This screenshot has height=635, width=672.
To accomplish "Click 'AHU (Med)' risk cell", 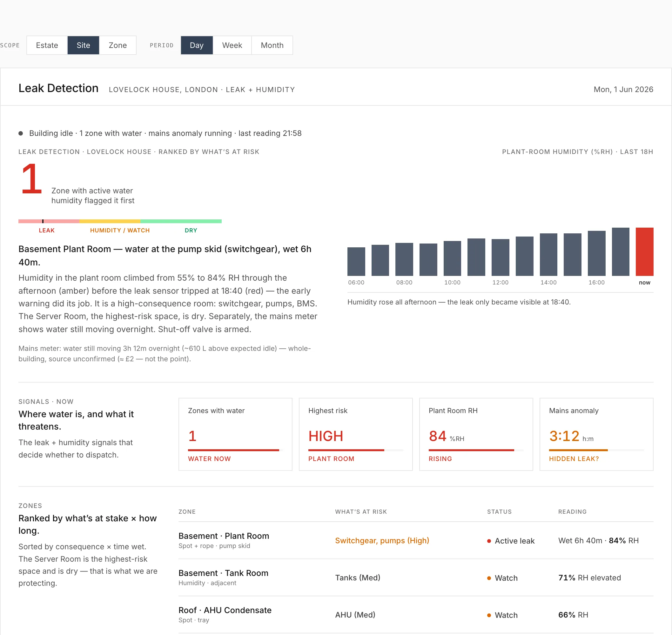I will click(355, 615).
